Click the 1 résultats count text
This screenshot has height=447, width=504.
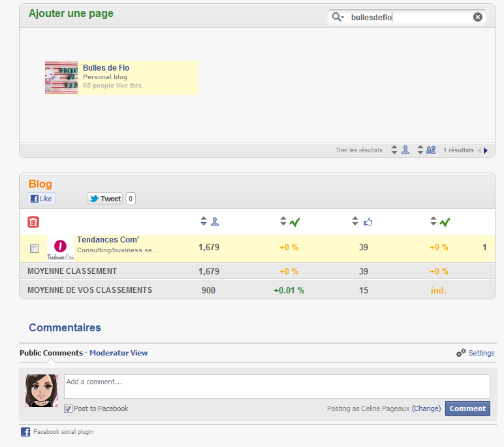click(x=458, y=150)
